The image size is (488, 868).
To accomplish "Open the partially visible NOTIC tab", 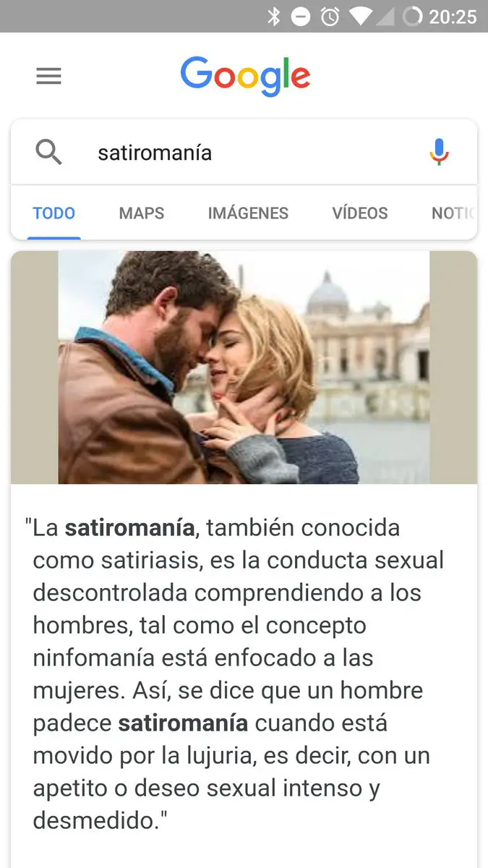I will point(453,213).
